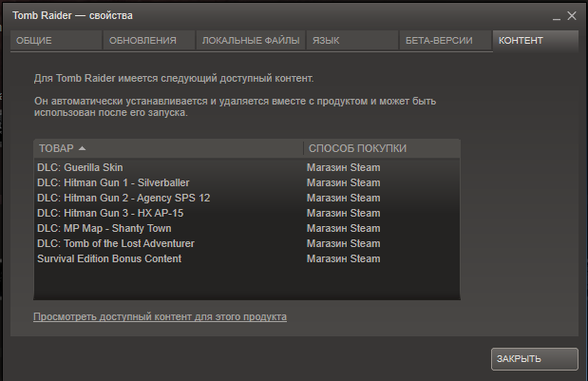
Task: Select the ЛОКАЛЬНЫЕ ФАЙЛЫ tab
Action: tap(251, 41)
